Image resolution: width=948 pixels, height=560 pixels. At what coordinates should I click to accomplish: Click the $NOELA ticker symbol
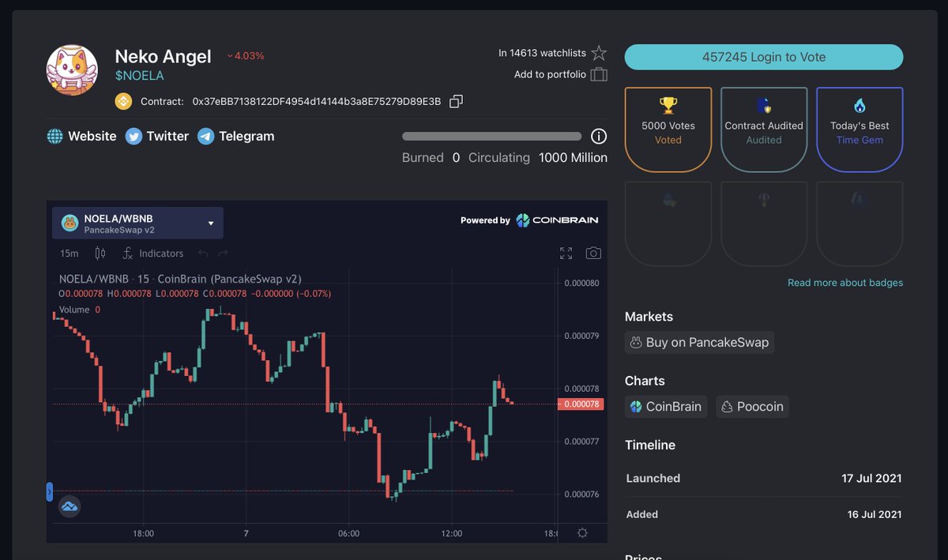140,76
